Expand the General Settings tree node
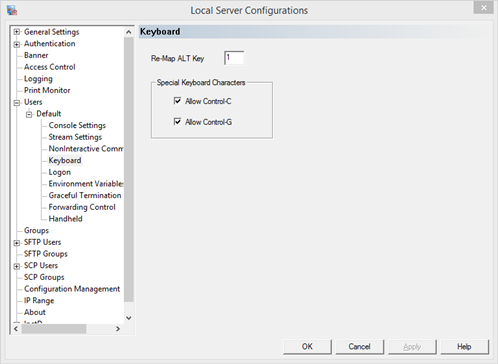 coord(17,32)
